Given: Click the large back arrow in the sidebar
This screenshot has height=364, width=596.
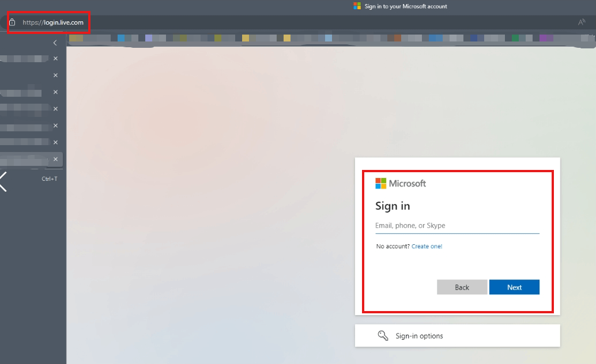Looking at the screenshot, I should tap(5, 181).
